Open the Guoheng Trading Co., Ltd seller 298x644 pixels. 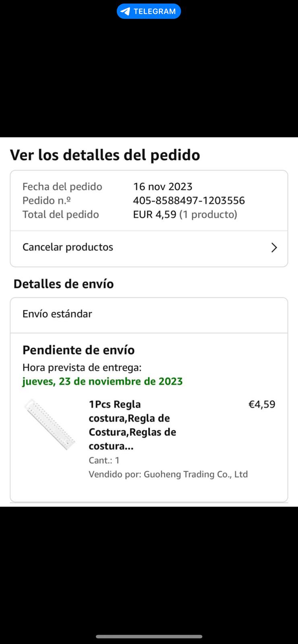(196, 474)
